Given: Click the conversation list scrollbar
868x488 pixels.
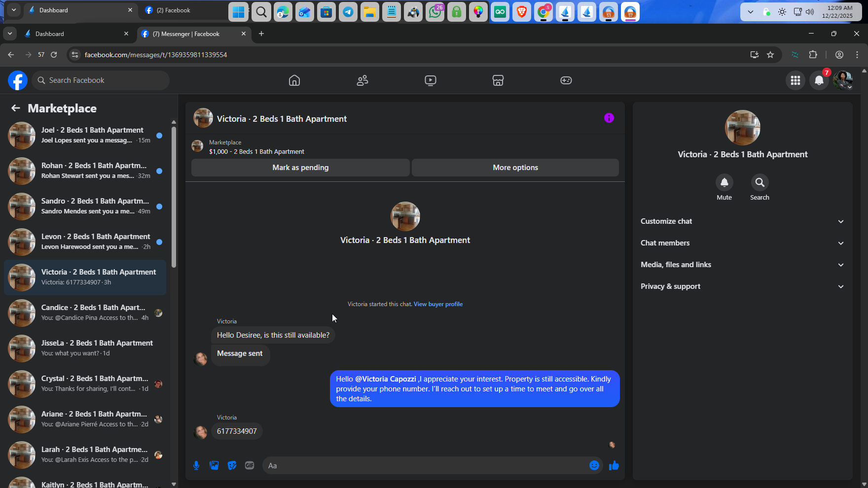Looking at the screenshot, I should click(x=174, y=197).
